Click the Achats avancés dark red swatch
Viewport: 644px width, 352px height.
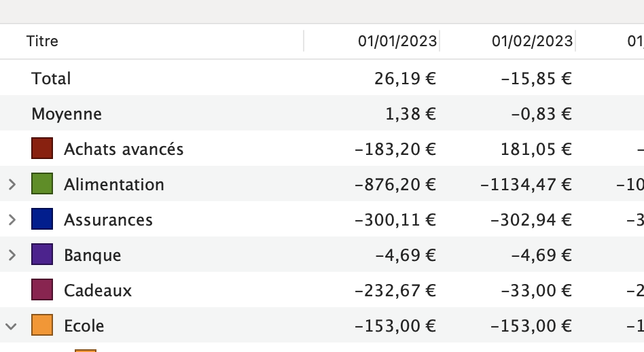click(x=42, y=148)
